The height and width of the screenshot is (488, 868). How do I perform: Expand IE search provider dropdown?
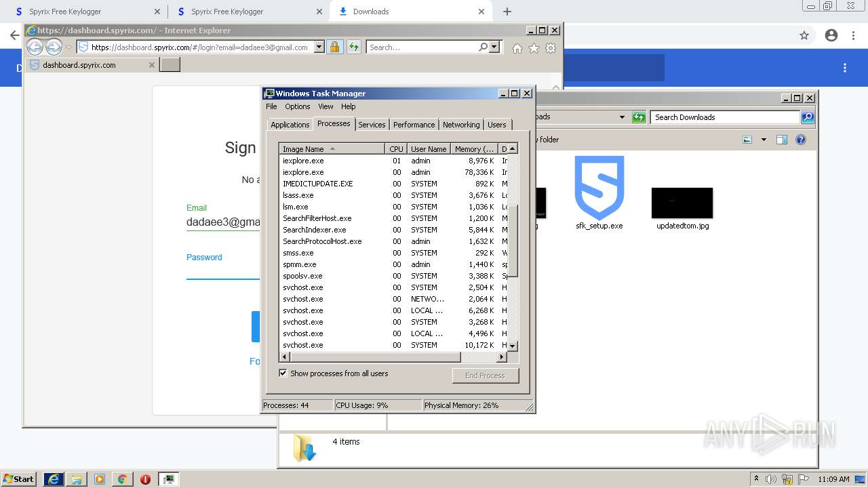pyautogui.click(x=494, y=47)
